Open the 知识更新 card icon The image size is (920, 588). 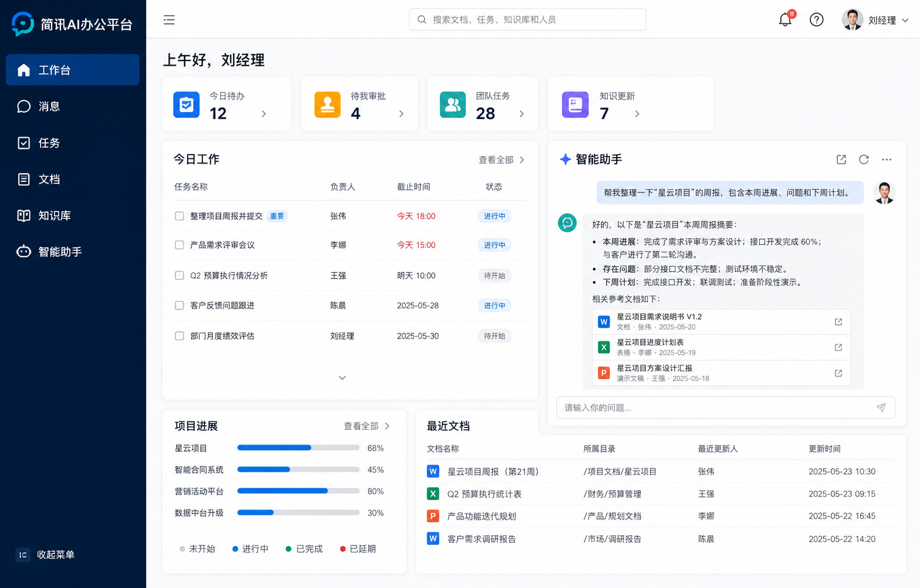pyautogui.click(x=575, y=105)
